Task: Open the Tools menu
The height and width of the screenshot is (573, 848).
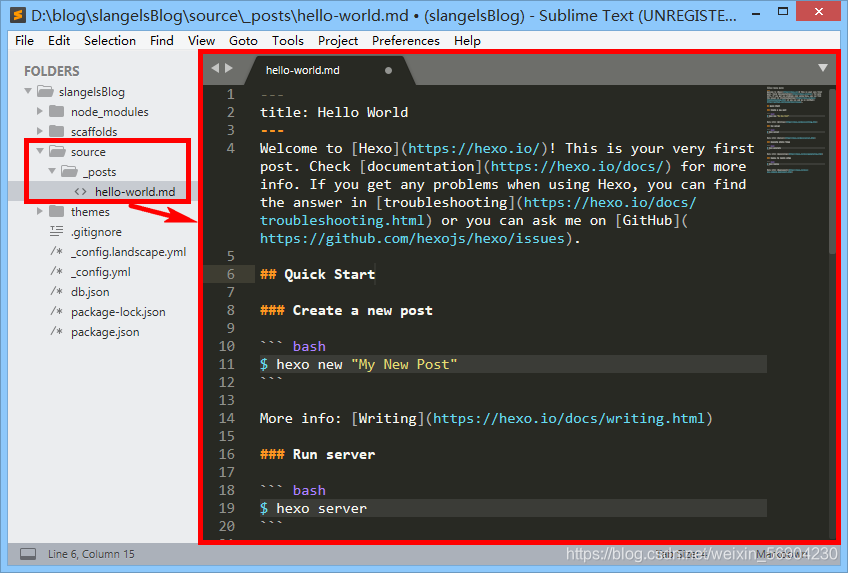Action: 288,41
